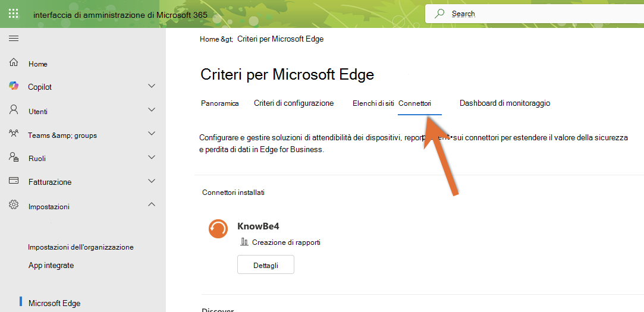Viewport: 644px width, 312px height.
Task: Click the Home house icon in sidebar
Action: point(14,63)
